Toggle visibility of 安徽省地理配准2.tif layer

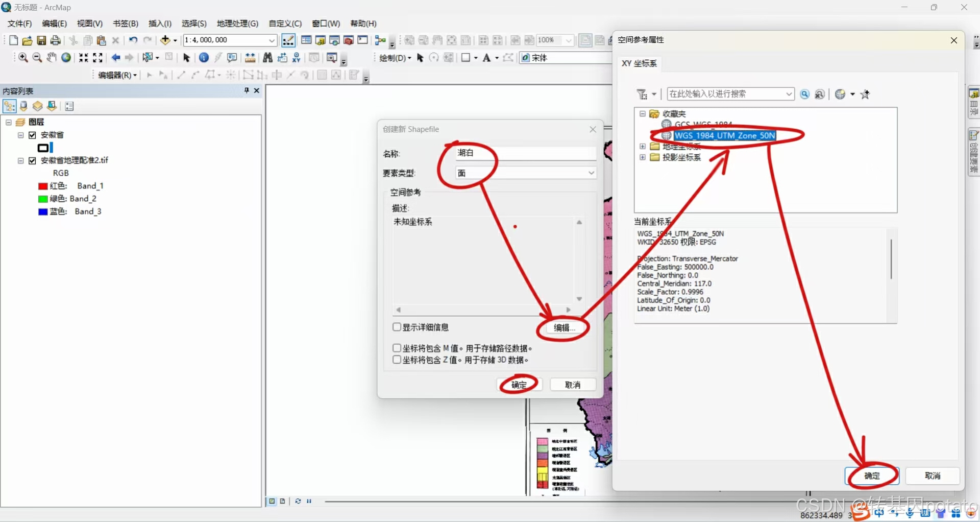(33, 160)
